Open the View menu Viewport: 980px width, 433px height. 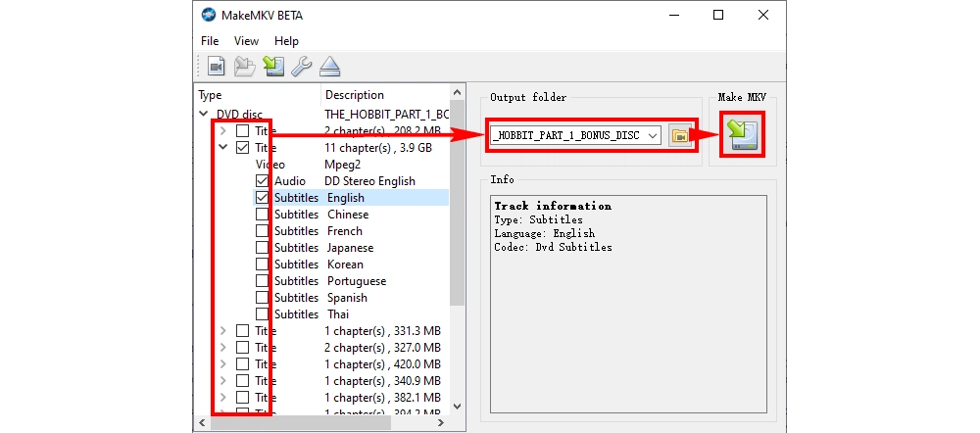click(246, 40)
